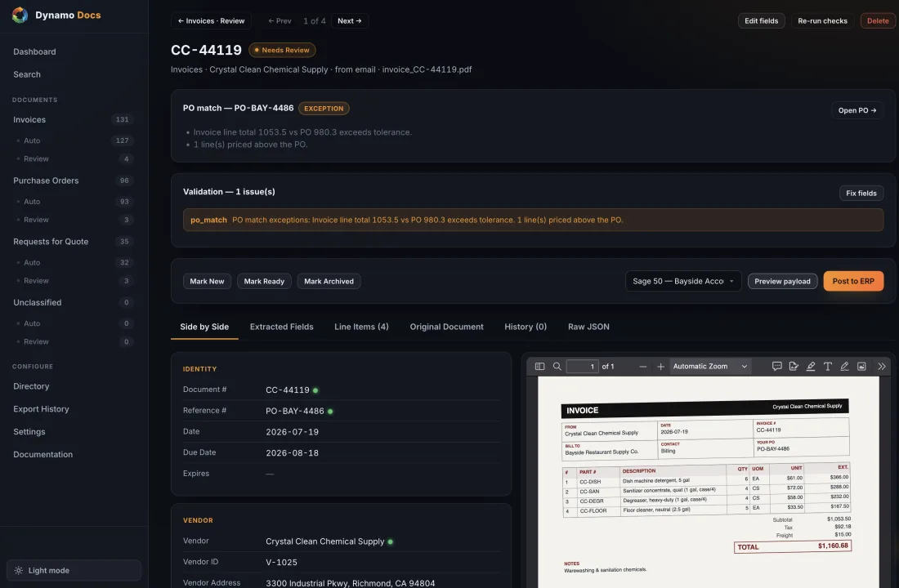Click Edit fields
The height and width of the screenshot is (588, 899).
tap(761, 20)
